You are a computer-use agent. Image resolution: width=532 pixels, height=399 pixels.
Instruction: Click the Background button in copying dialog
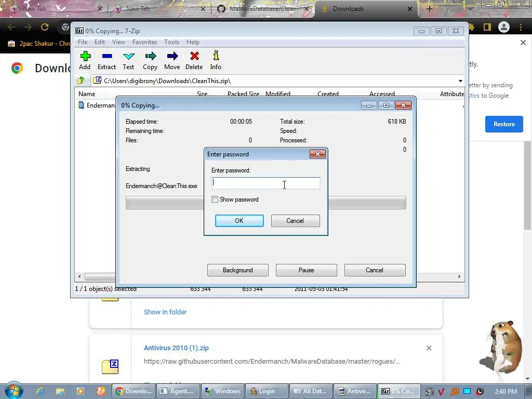point(238,270)
